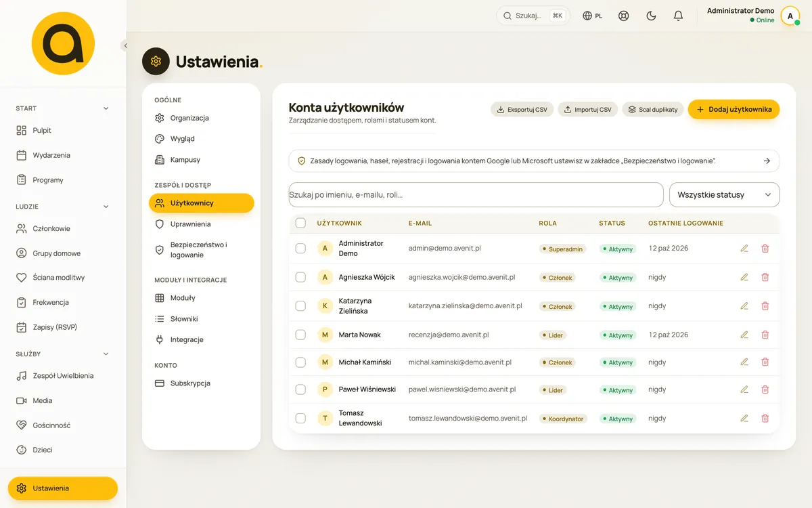Open the Administrator Demo profile avatar

pyautogui.click(x=790, y=16)
